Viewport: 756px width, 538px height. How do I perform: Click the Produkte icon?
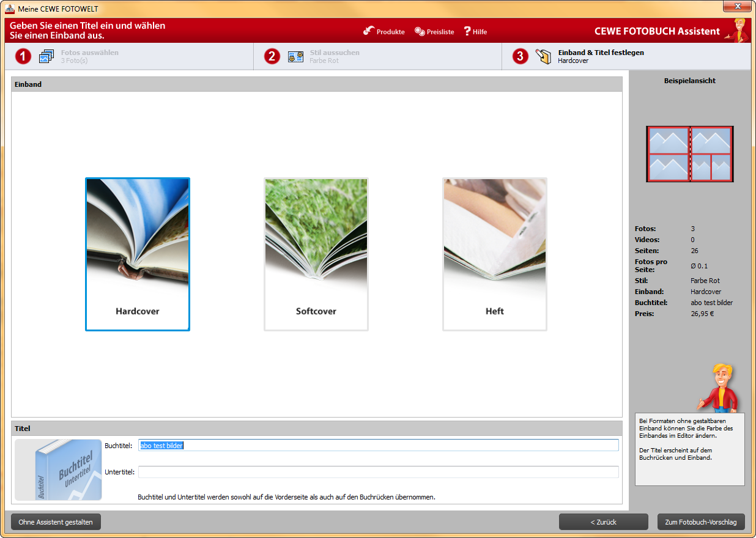click(x=368, y=31)
